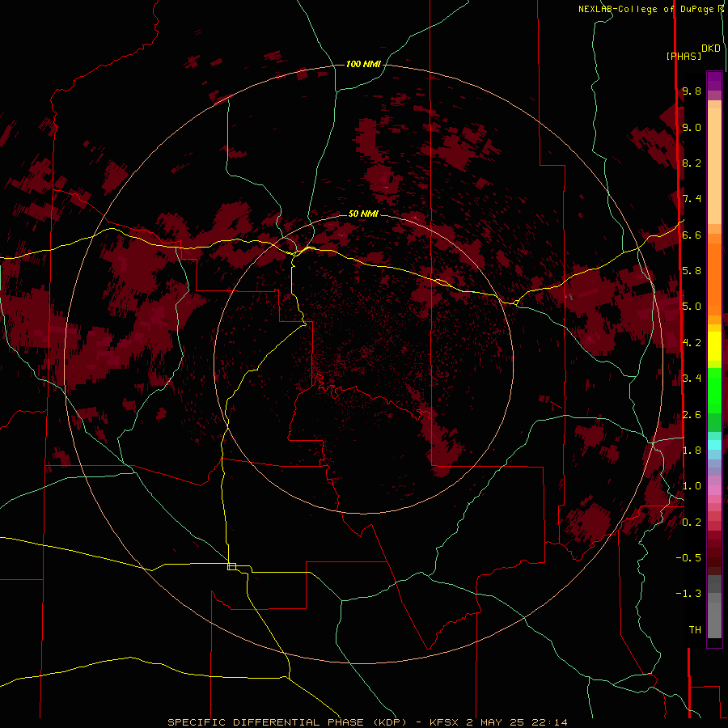Click the 1.8 scale value
This screenshot has height=728, width=728.
click(x=692, y=451)
